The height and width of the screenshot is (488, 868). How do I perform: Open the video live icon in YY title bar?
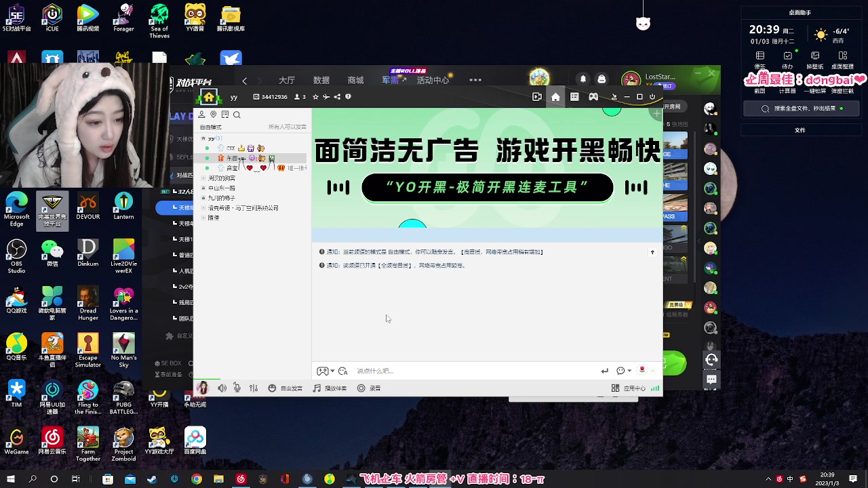point(537,97)
